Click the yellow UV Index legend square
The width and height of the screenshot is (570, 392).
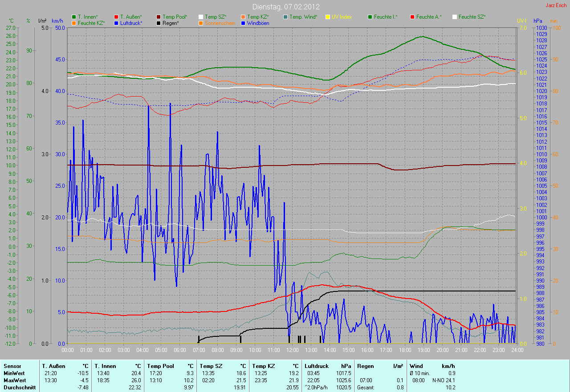[x=328, y=17]
